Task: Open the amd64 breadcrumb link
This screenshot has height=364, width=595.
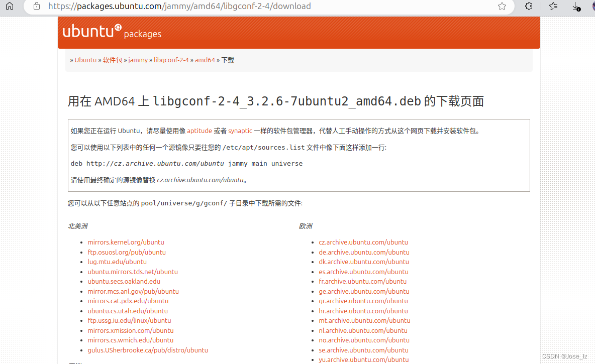Action: coord(205,60)
